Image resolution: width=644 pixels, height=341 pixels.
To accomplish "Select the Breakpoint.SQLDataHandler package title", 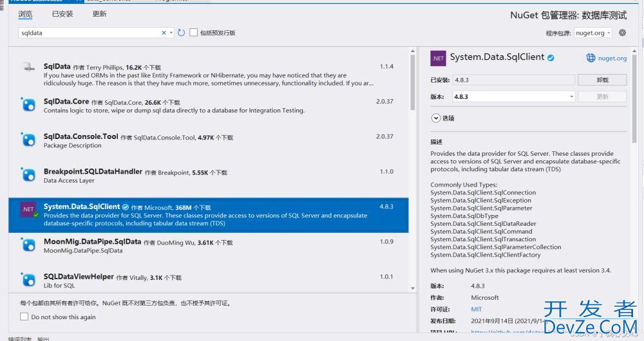I will (93, 172).
